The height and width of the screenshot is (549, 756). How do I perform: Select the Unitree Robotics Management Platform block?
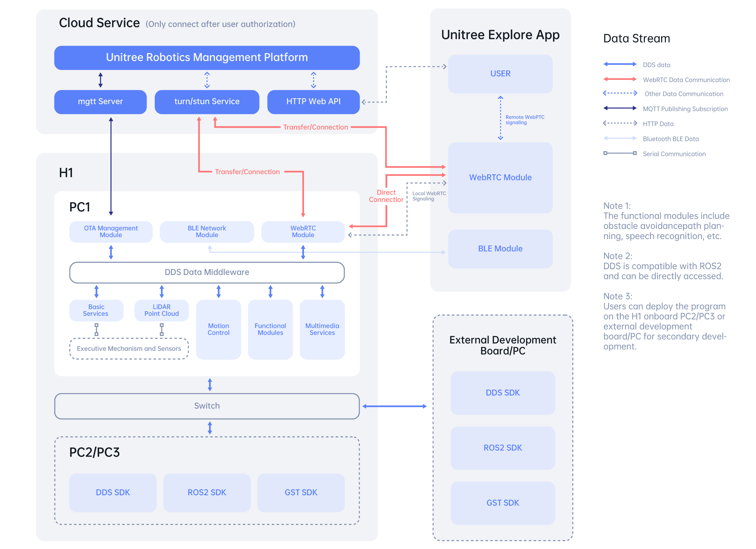(207, 58)
